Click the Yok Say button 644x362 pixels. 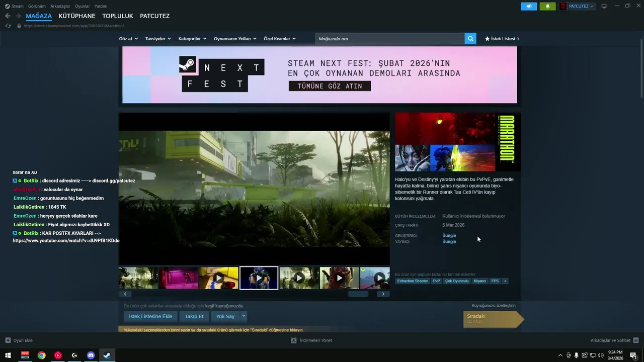[x=225, y=316]
